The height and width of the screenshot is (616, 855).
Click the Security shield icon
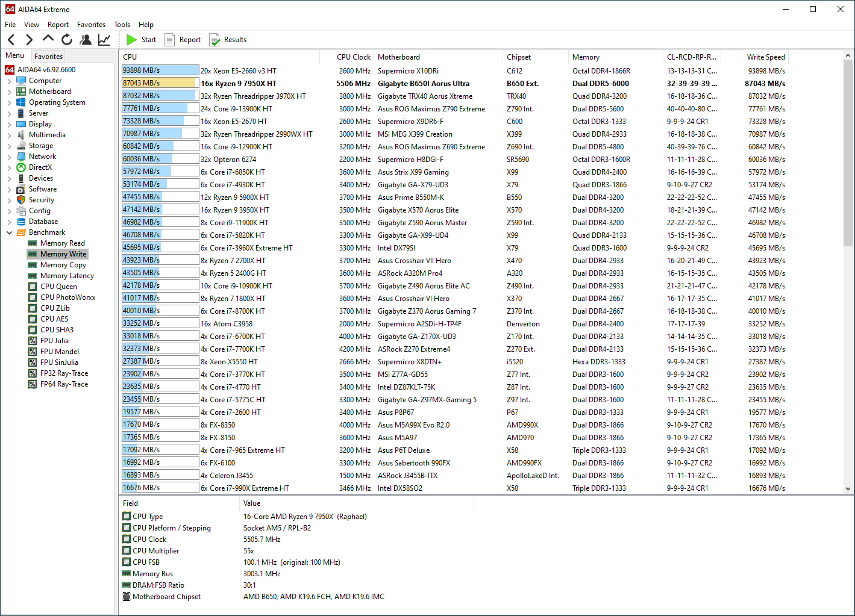21,200
